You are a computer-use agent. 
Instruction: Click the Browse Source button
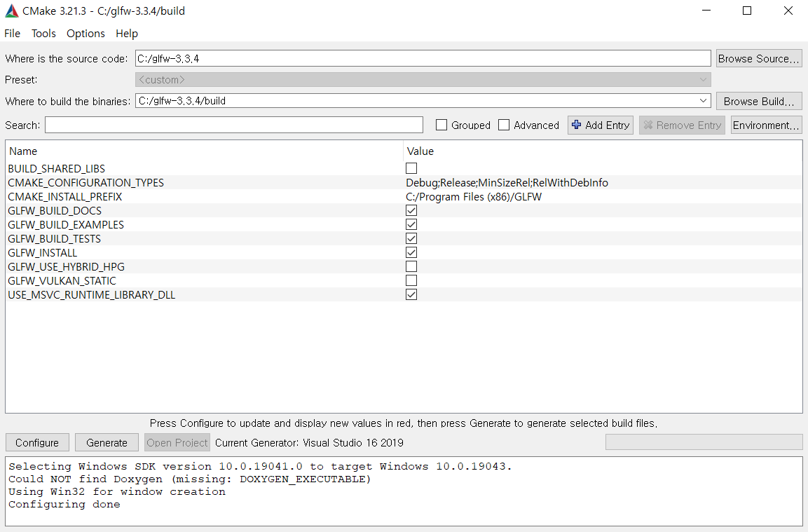coord(758,58)
